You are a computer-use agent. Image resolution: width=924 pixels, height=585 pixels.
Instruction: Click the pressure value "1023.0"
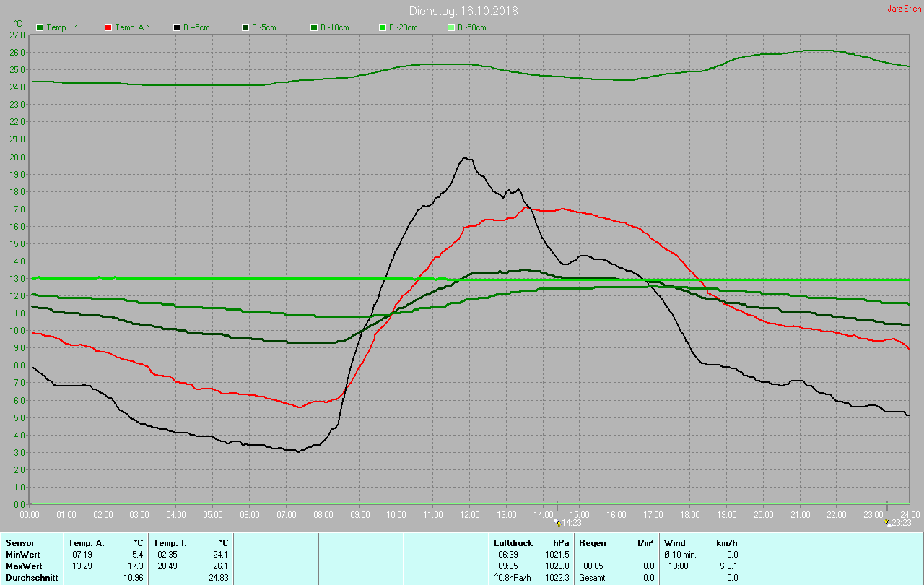pyautogui.click(x=557, y=566)
